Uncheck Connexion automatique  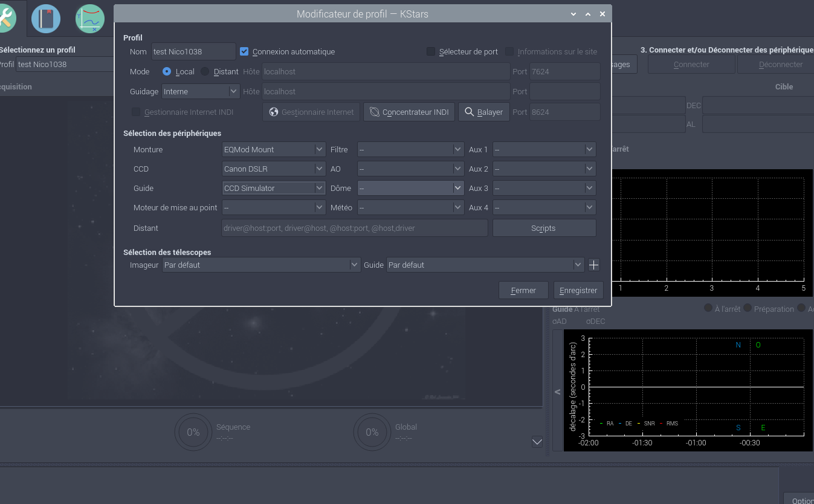[245, 52]
